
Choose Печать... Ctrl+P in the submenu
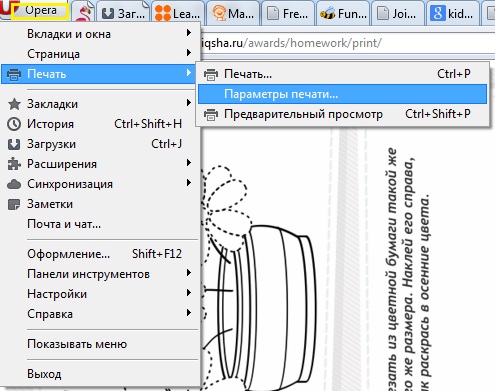click(x=342, y=74)
